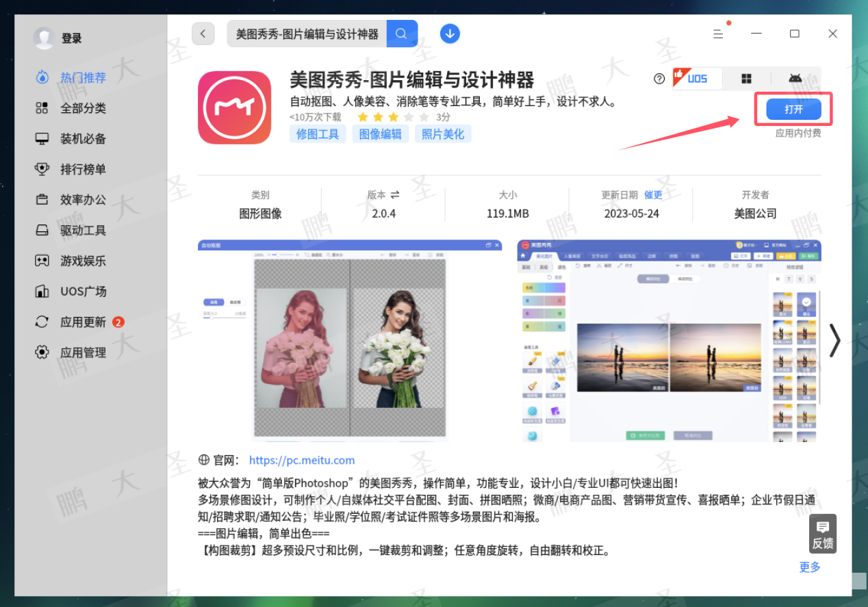Click the <10万次下载 download count
This screenshot has width=868, height=607.
[x=315, y=117]
